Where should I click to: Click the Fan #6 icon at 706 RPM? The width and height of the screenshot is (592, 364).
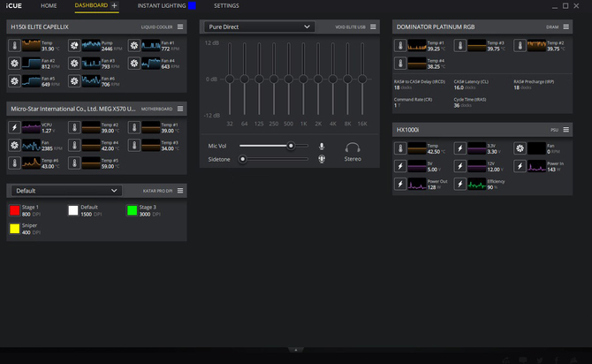74,80
